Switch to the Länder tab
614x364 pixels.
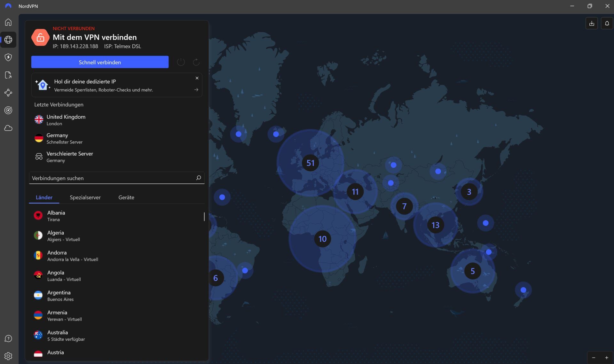(44, 197)
